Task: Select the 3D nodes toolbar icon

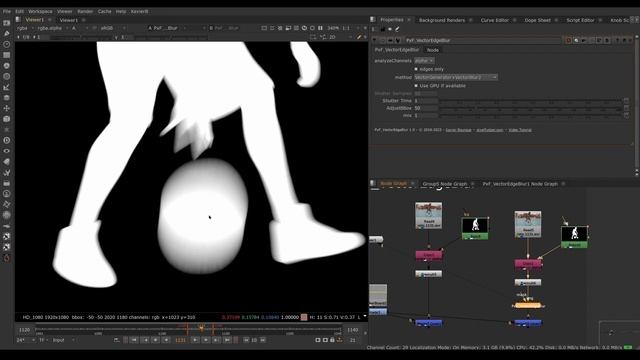Action: pos(7,119)
